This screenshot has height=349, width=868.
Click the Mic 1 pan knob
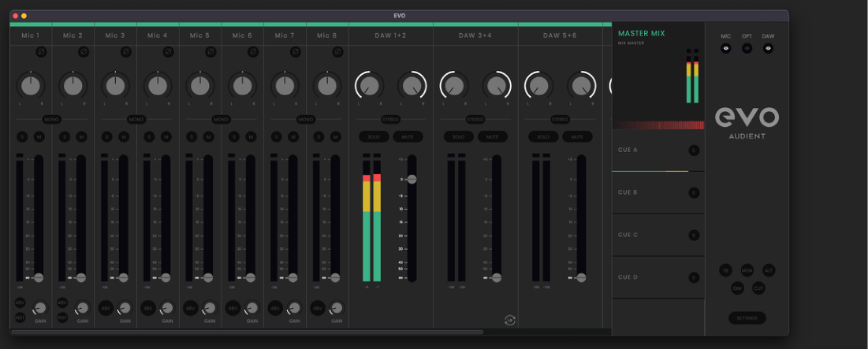(x=31, y=86)
